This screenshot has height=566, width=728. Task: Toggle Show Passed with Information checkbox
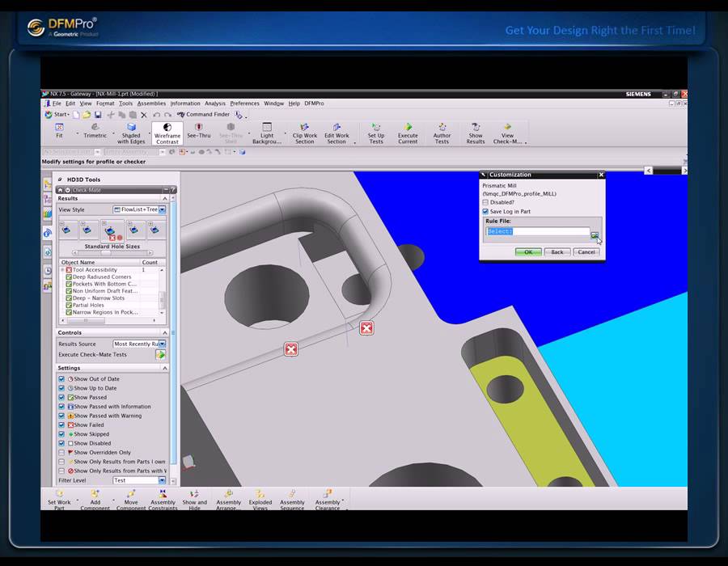(x=61, y=407)
